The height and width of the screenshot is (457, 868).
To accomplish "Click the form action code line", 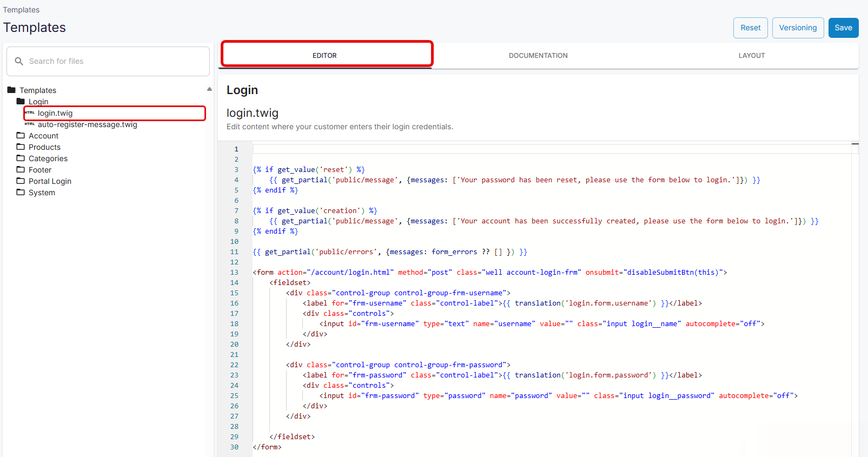I will tap(490, 272).
